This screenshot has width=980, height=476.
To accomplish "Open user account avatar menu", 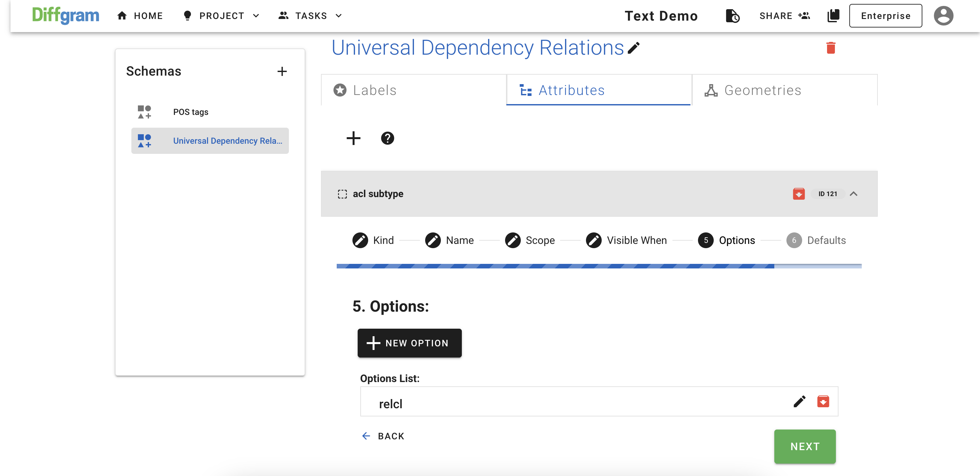I will point(943,16).
